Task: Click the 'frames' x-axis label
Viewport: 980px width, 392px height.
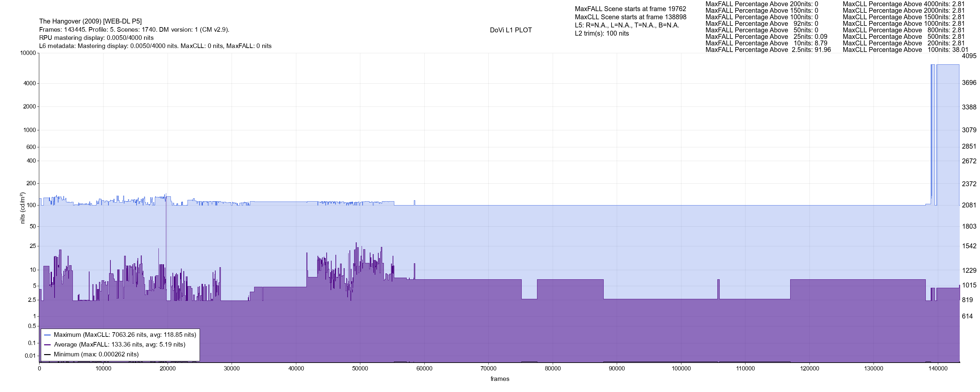Action: coord(499,379)
